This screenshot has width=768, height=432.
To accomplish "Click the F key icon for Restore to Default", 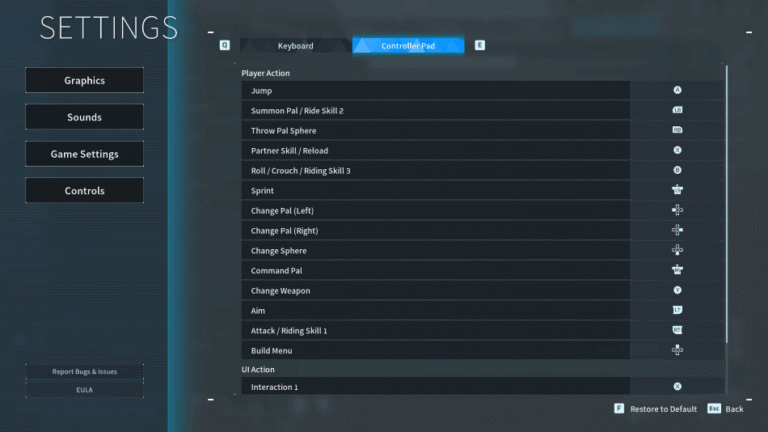I will 619,408.
